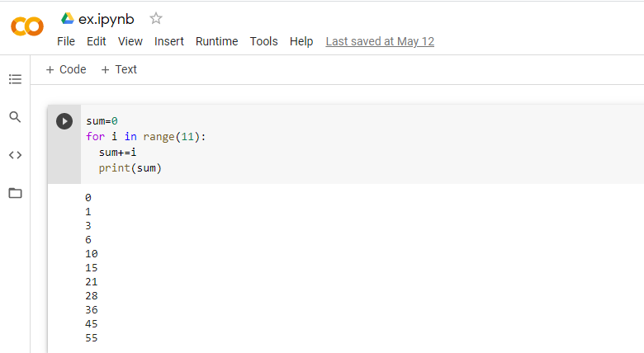Open the Files folder sidebar icon
Screen dimensions: 644x353
[15, 193]
